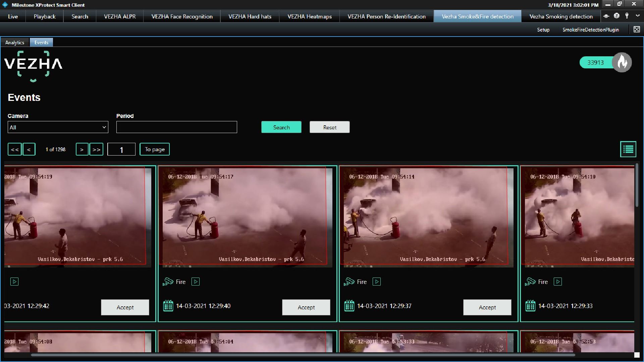Open thumbnail stamped 09:54:17
This screenshot has height=362, width=644.
pyautogui.click(x=247, y=218)
